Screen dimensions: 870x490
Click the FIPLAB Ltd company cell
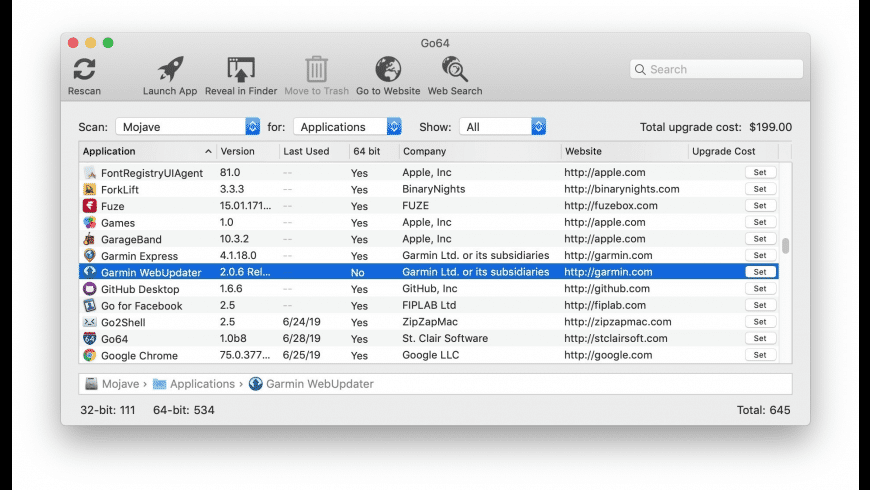click(x=429, y=305)
